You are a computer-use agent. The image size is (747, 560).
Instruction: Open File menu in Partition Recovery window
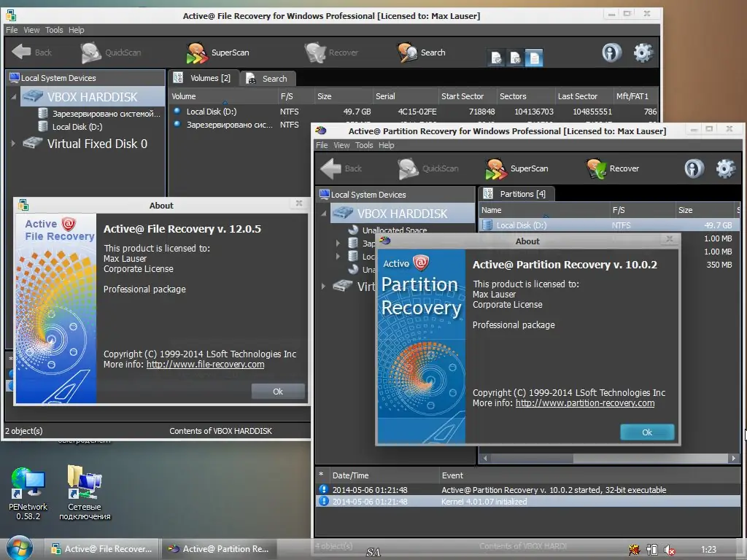[x=322, y=145]
